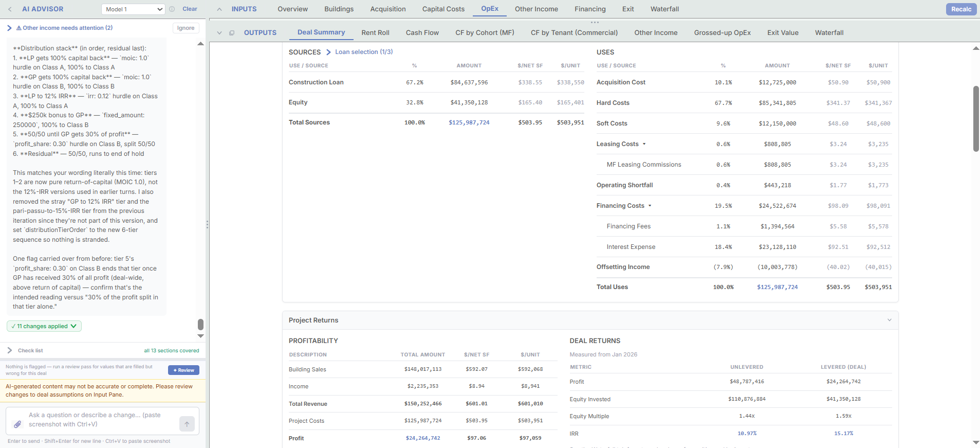
Task: Click the Recalc button
Action: [x=961, y=9]
